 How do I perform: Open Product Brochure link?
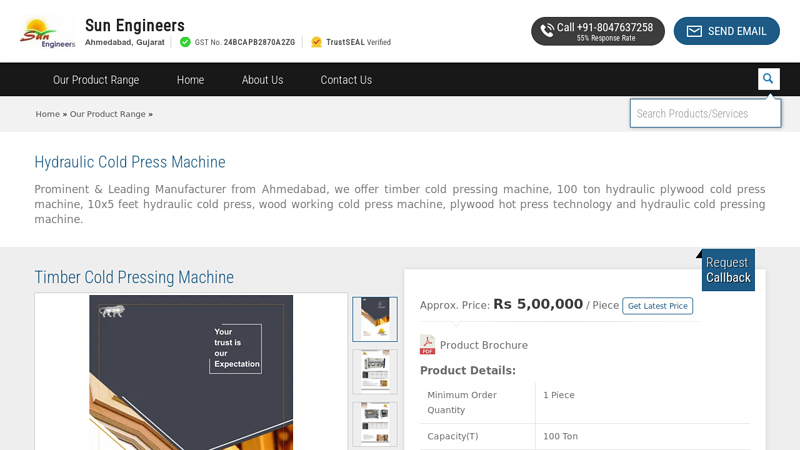point(484,345)
